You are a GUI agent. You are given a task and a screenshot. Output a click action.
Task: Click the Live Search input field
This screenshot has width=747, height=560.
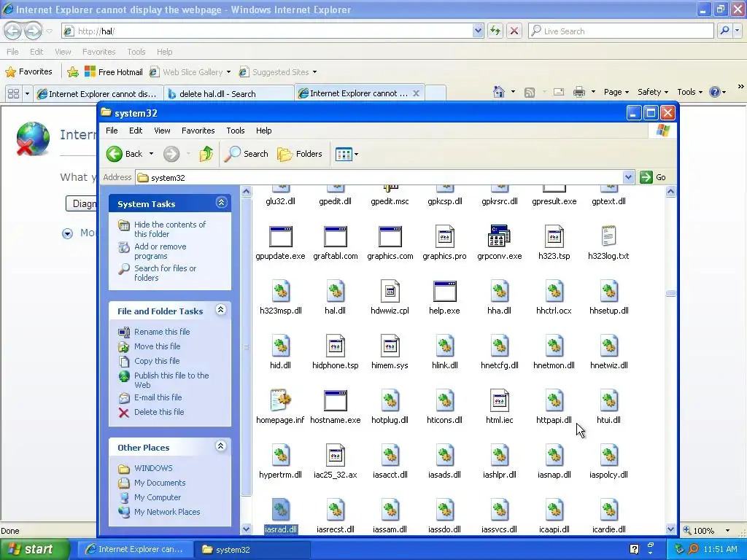coord(621,31)
